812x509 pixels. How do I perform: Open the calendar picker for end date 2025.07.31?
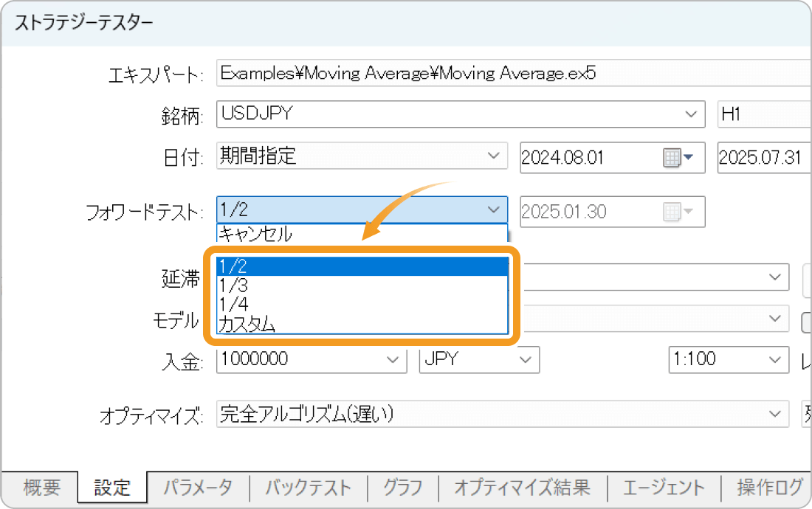(807, 157)
